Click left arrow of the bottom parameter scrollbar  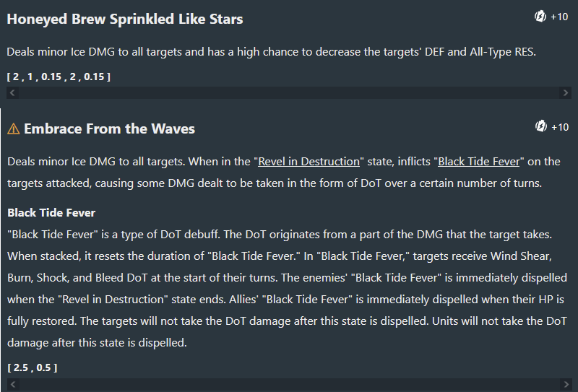click(x=13, y=384)
